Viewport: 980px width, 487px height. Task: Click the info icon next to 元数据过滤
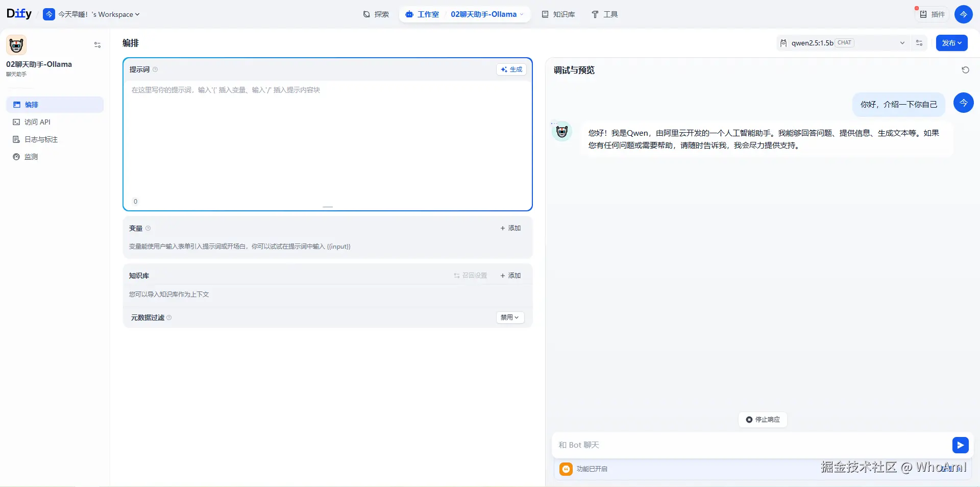tap(169, 318)
